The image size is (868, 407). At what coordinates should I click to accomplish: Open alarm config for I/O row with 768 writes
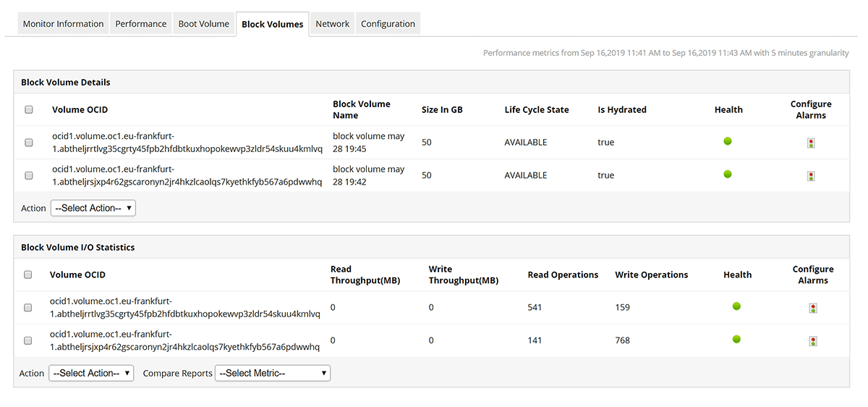click(x=813, y=341)
